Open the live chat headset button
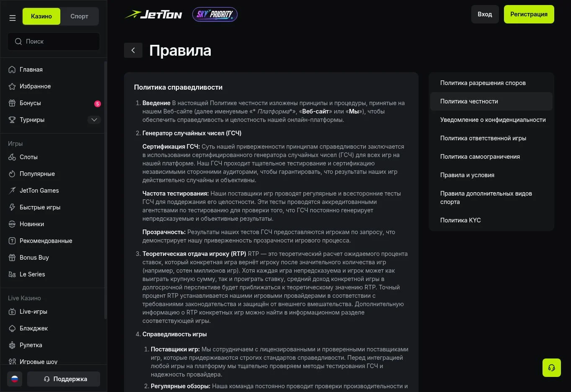Image resolution: width=571 pixels, height=392 pixels. point(551,368)
